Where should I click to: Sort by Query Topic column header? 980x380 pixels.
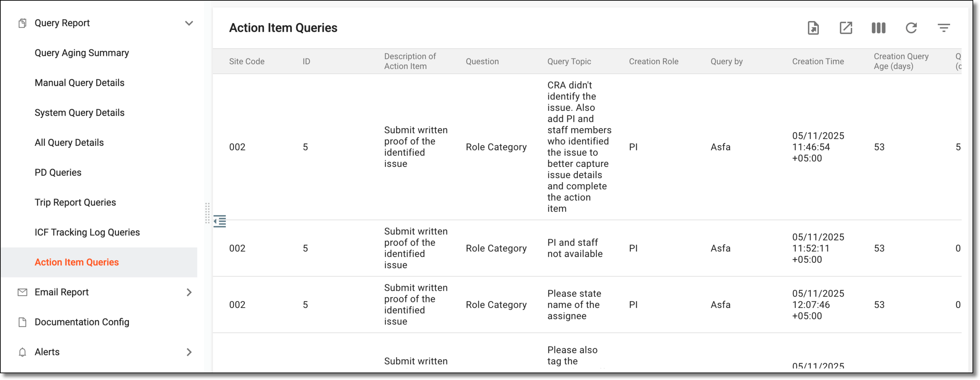(569, 62)
